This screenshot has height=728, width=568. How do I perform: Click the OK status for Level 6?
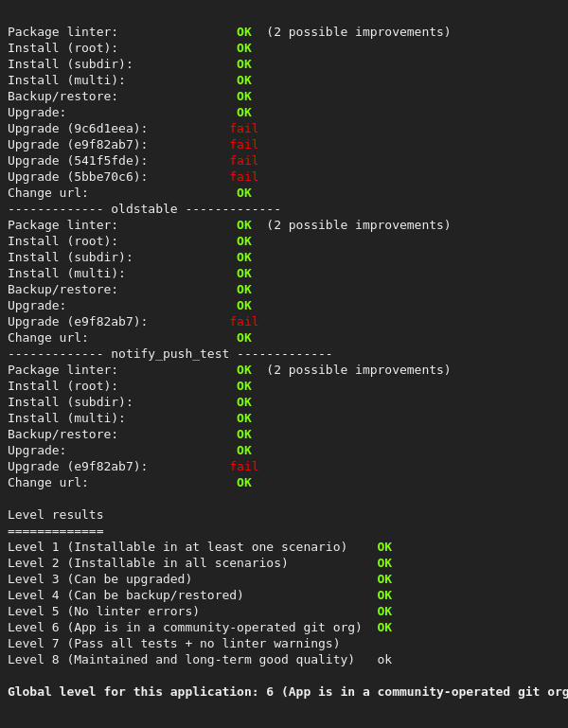(384, 627)
